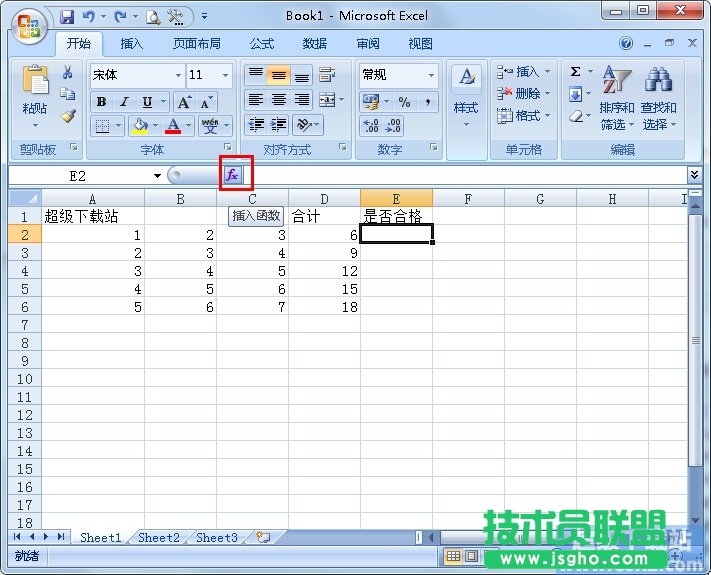This screenshot has width=711, height=575.
Task: Open the Sheet3 worksheet tab
Action: point(217,537)
